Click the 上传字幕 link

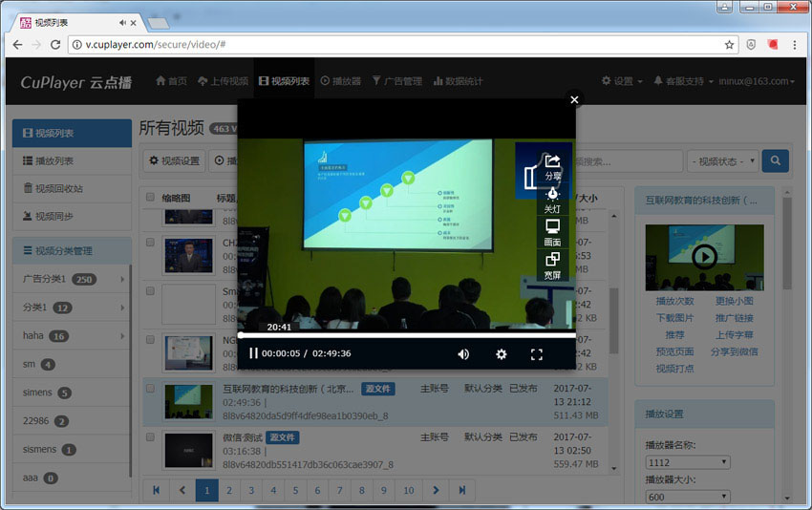coord(735,335)
